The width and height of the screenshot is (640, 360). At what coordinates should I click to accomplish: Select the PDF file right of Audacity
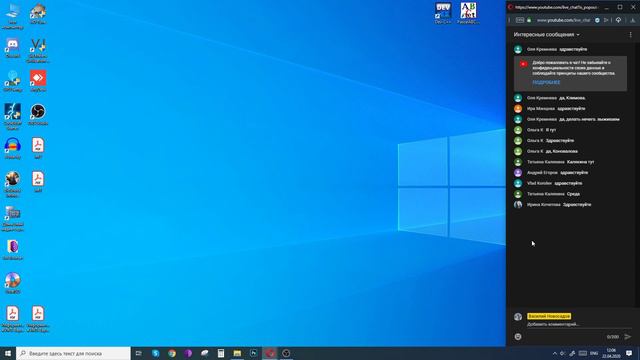pos(38,148)
